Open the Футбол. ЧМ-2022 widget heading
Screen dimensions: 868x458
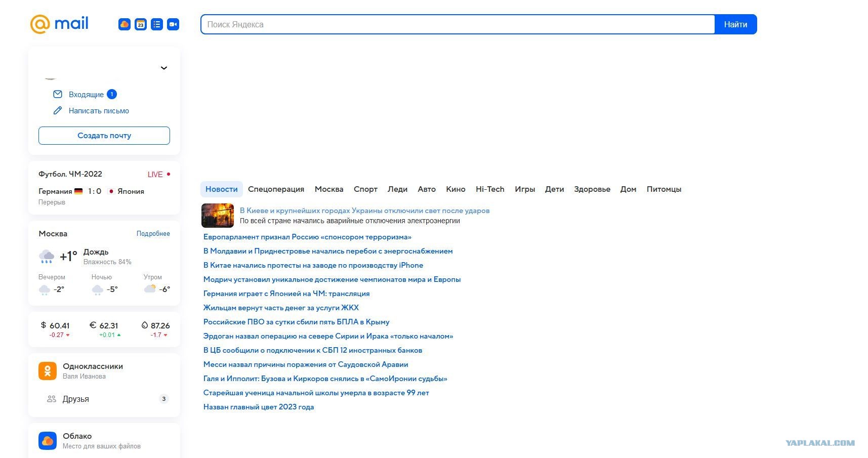(70, 174)
